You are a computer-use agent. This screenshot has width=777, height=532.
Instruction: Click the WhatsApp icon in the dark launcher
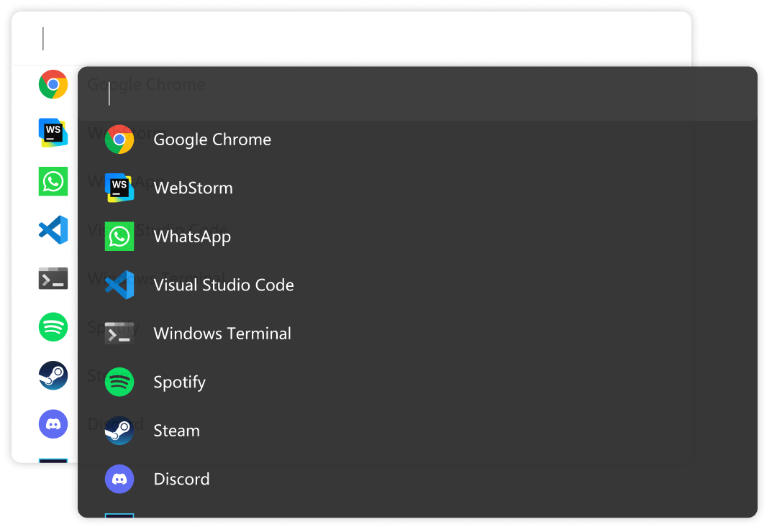point(119,237)
